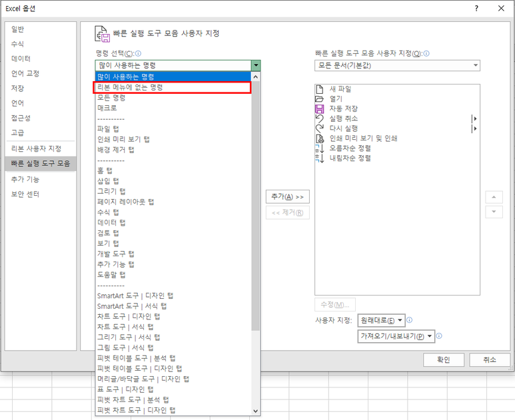515x420 pixels.
Task: Click dropdown list scrollbar down arrow
Action: (256, 411)
